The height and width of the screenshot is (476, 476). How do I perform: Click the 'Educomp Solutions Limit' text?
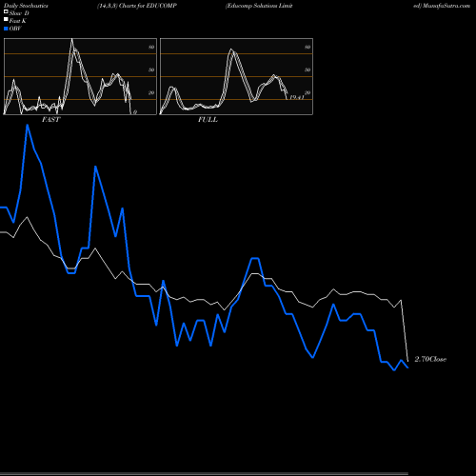pos(259,6)
